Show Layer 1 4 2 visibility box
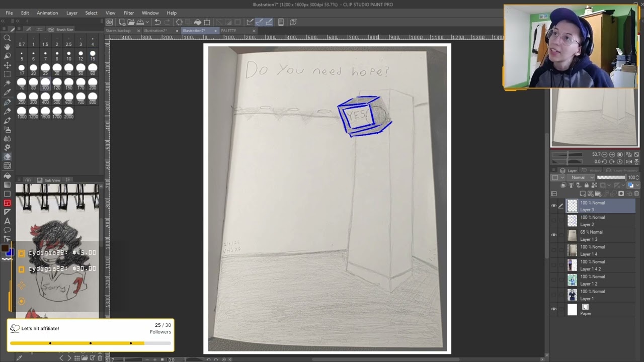The height and width of the screenshot is (362, 644). point(554,265)
